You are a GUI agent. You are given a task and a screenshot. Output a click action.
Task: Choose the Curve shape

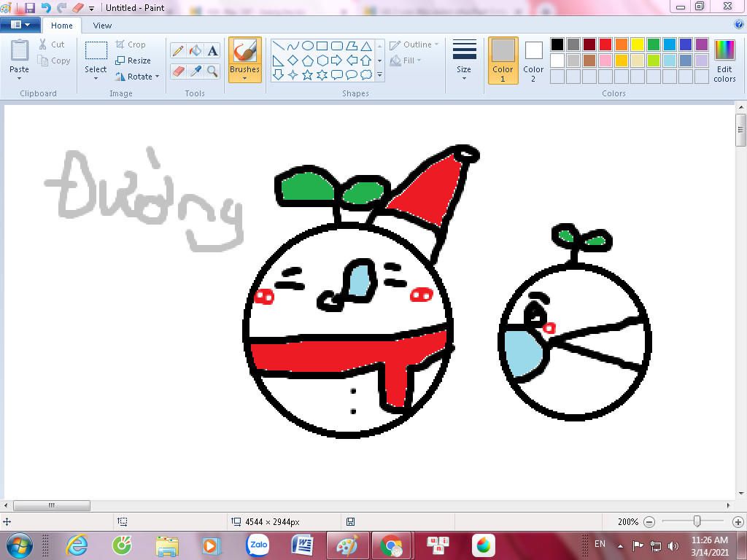(293, 46)
